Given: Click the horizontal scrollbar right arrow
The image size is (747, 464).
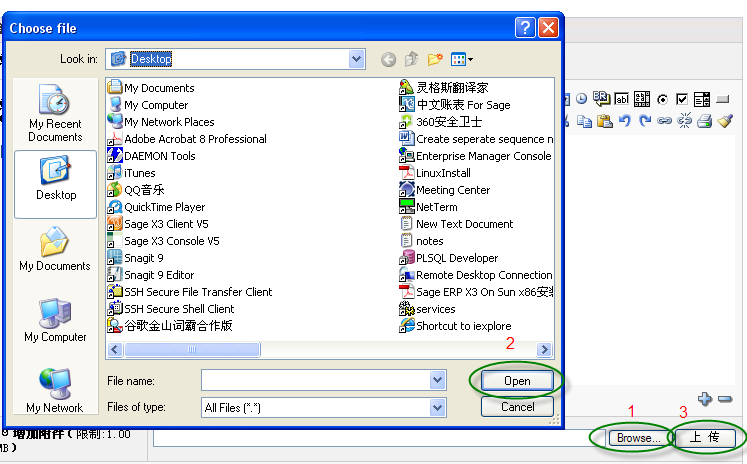Looking at the screenshot, I should click(x=545, y=349).
